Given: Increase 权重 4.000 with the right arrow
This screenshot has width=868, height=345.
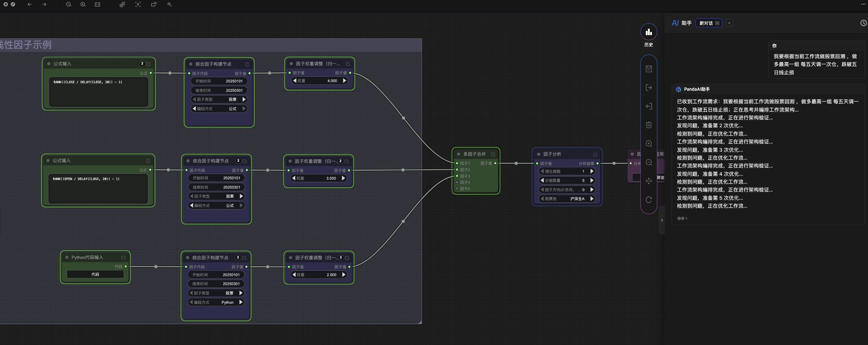Looking at the screenshot, I should 344,81.
